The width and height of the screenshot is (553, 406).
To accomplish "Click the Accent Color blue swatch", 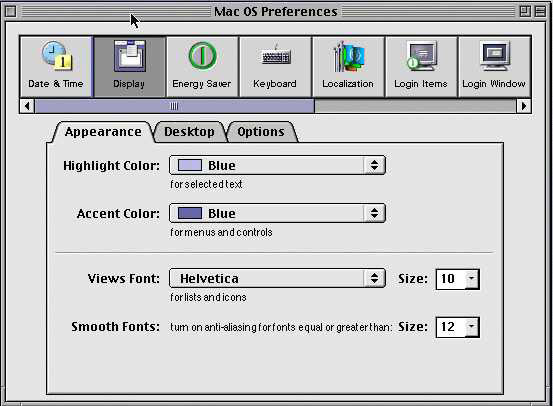I will 190,213.
